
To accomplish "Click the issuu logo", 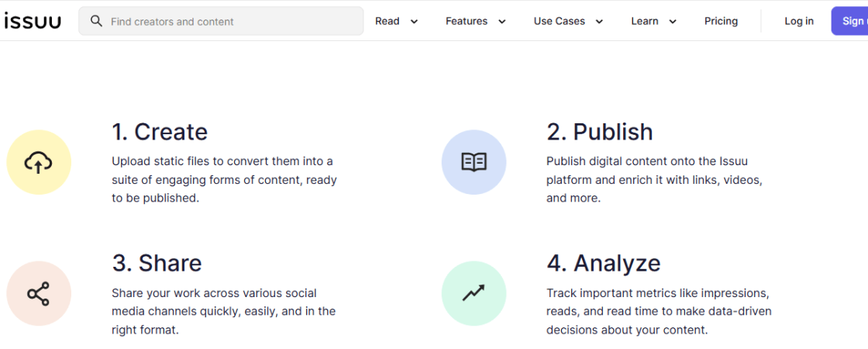I will (x=32, y=22).
